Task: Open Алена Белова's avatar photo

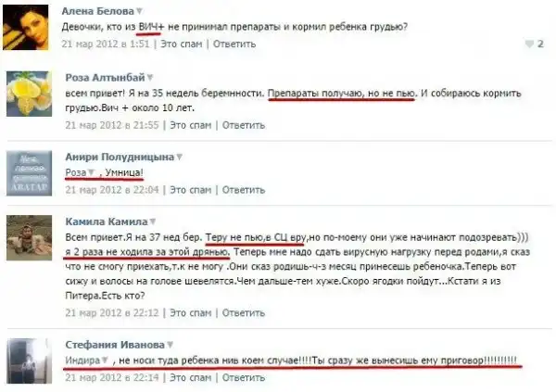Action: tap(26, 27)
